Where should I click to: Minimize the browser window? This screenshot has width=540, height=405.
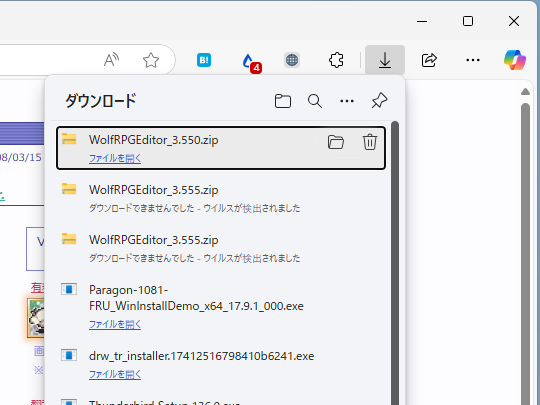422,21
